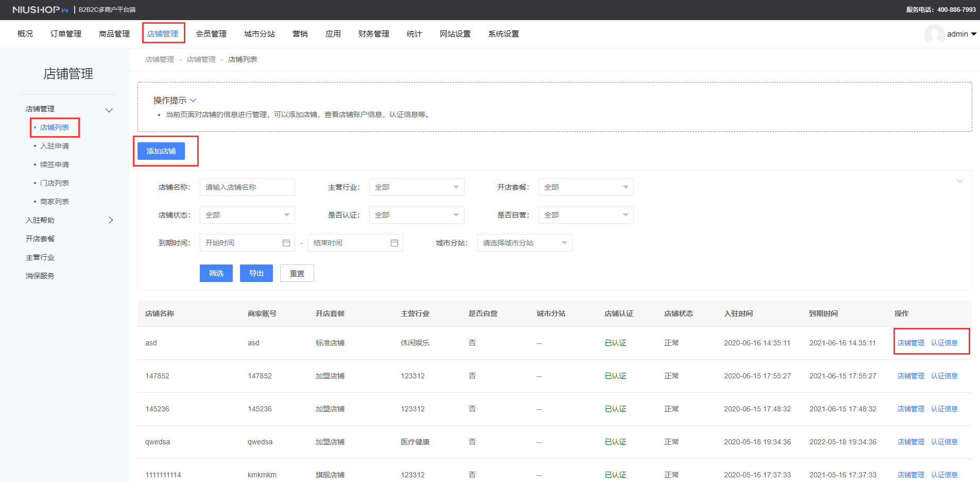Click 标准店铺 cell in asd row
The height and width of the screenshot is (482, 980).
click(330, 343)
